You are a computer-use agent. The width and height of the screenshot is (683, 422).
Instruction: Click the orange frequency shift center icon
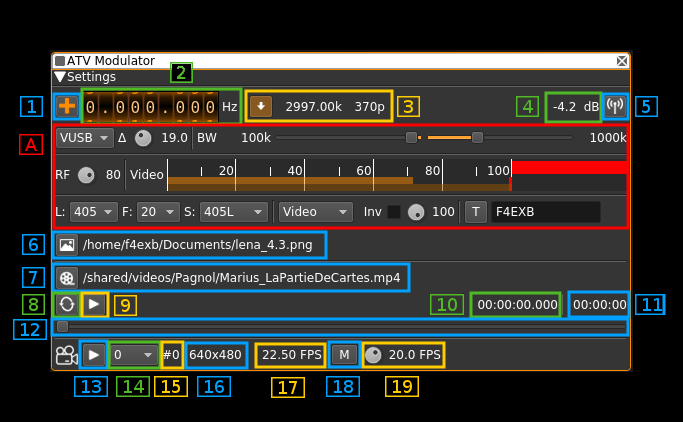[x=67, y=106]
